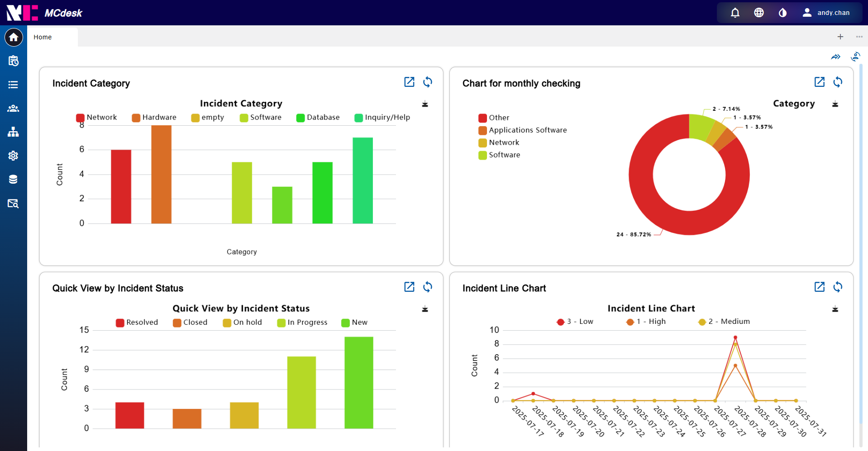Download the Incident Category chart
This screenshot has height=451, width=868.
425,104
